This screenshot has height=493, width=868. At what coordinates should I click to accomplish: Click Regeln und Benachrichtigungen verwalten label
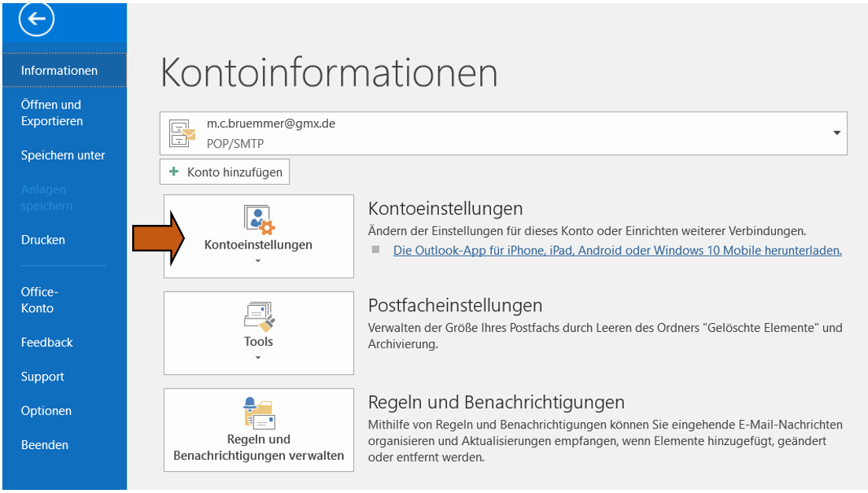coord(259,447)
